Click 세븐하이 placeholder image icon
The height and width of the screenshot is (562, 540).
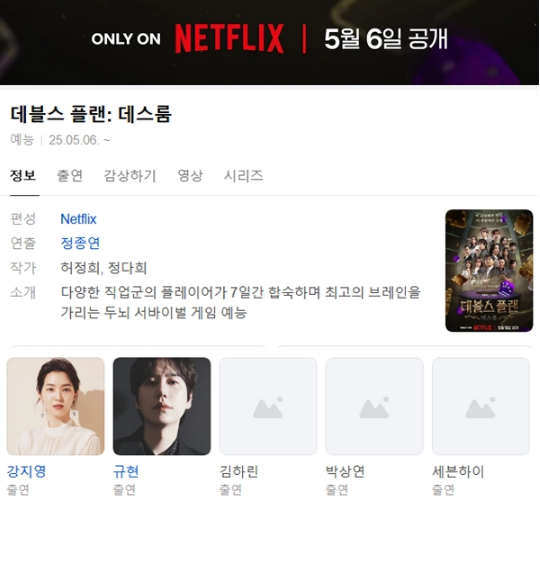click(481, 408)
